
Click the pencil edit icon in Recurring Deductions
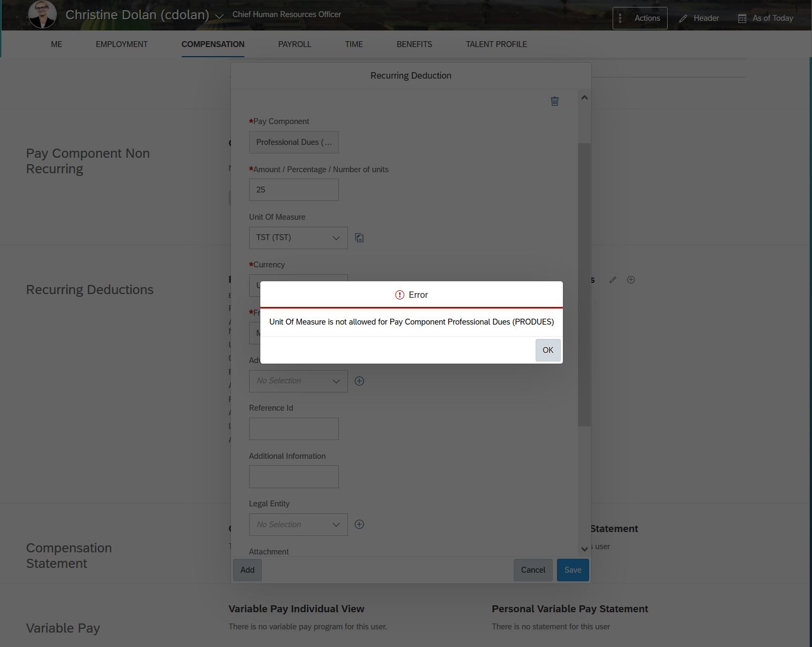[613, 280]
